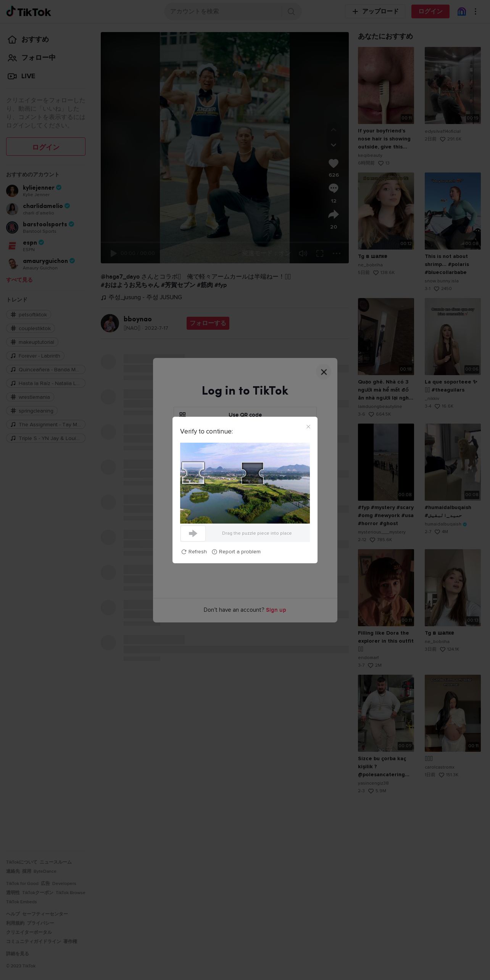Open yasincengiz38 çorba video thumbnail
Viewport: 490px width, 980px height.
(386, 713)
